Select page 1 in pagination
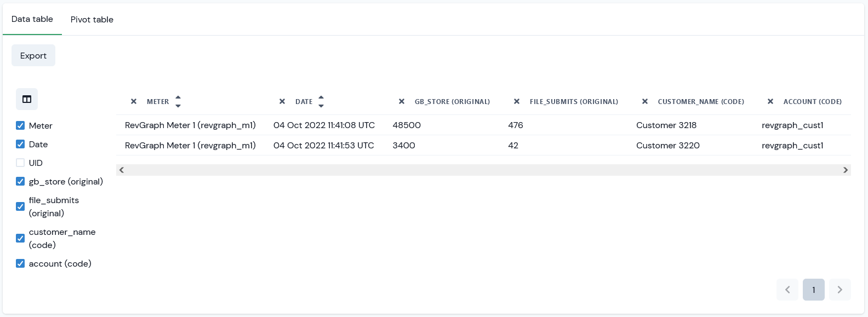The image size is (868, 317). pos(814,290)
